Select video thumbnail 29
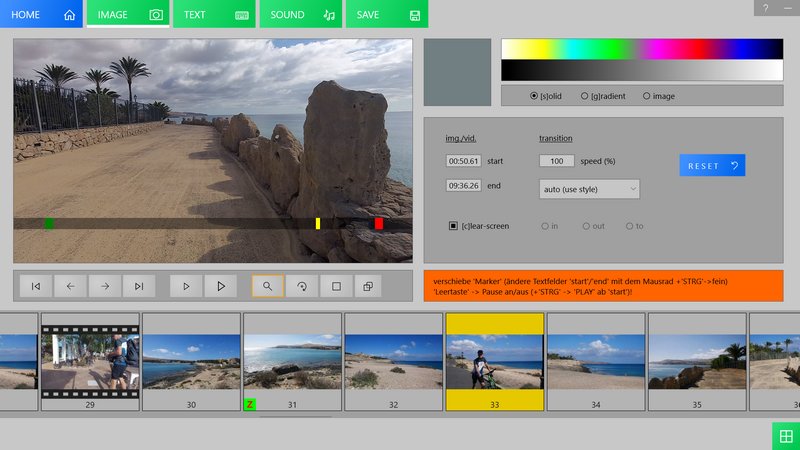800x450 pixels. click(x=90, y=362)
